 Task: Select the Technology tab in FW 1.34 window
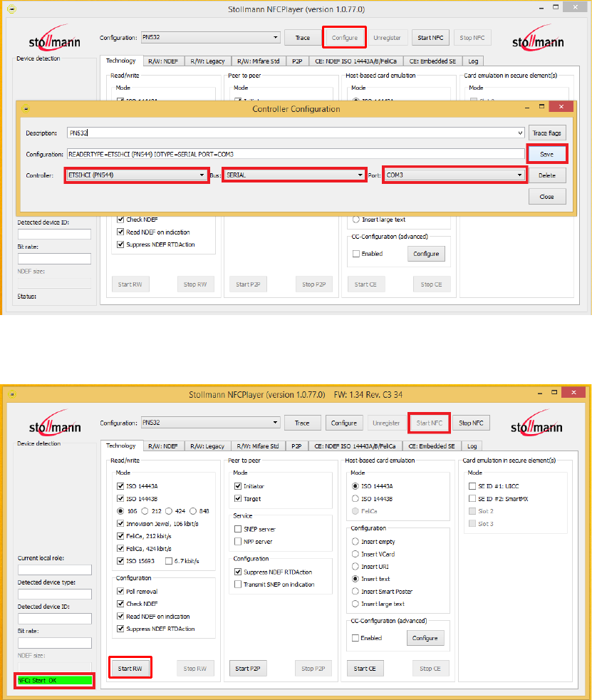pyautogui.click(x=121, y=446)
